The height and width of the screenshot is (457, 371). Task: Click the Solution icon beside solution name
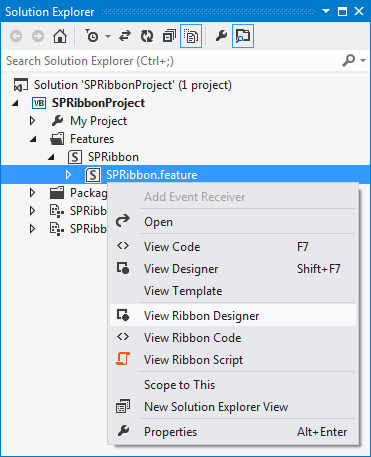(x=21, y=85)
